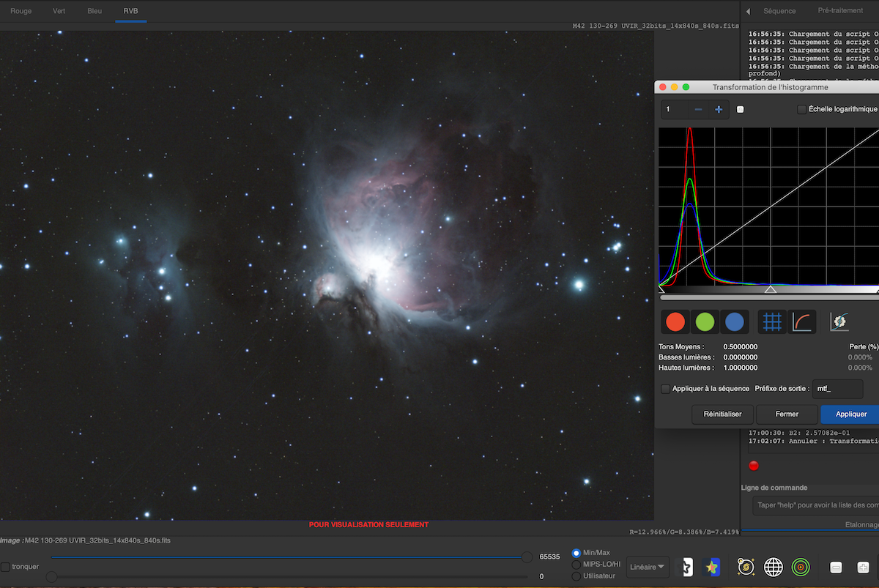Toggle the transfer curve display icon
Viewport: 879px width, 588px height.
coord(801,321)
